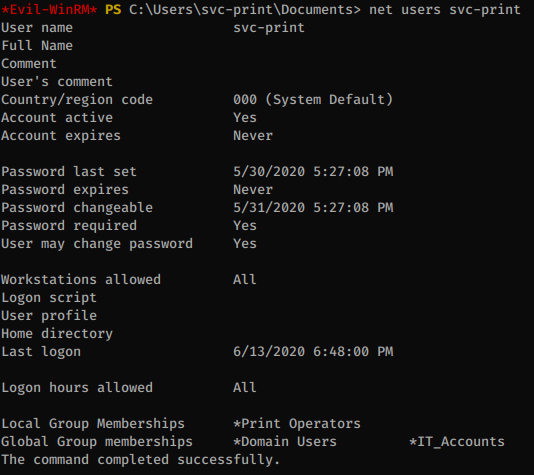Click the 'Account active' Yes value

coord(245,118)
